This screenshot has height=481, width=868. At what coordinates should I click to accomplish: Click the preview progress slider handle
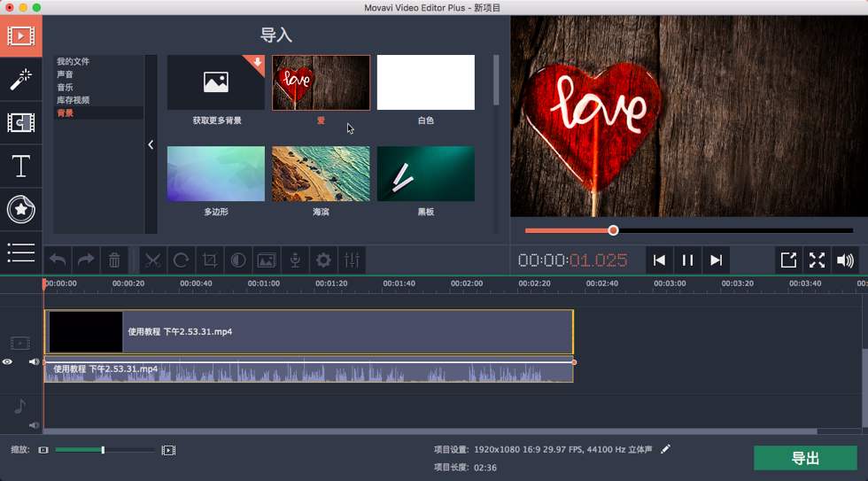(x=613, y=230)
